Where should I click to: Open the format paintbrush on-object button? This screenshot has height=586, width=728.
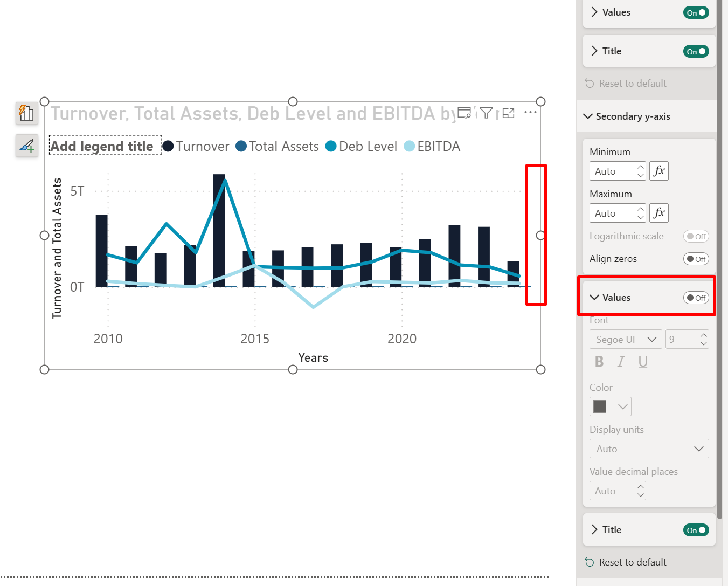[x=26, y=146]
